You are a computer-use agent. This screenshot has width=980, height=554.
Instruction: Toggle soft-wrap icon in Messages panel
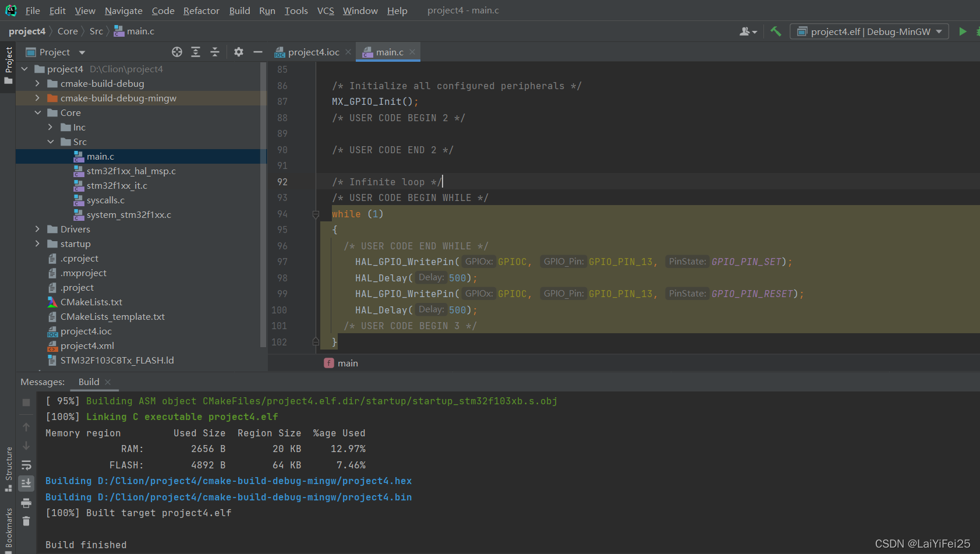(26, 465)
